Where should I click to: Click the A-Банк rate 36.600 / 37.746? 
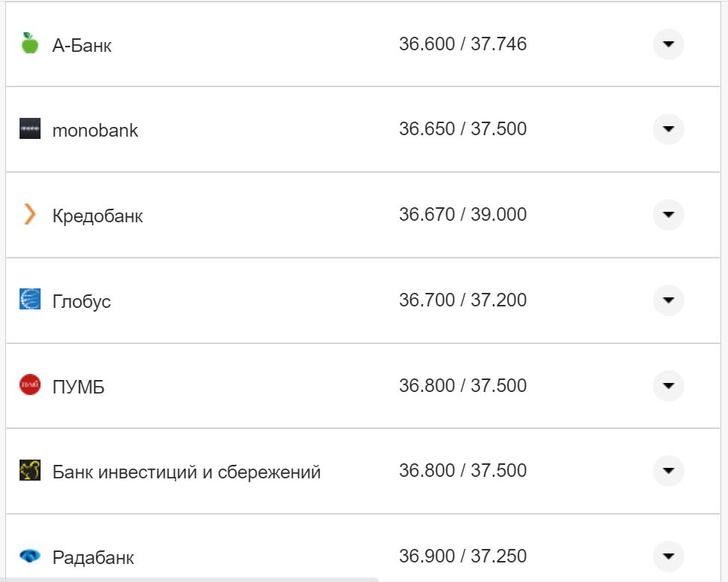point(463,44)
